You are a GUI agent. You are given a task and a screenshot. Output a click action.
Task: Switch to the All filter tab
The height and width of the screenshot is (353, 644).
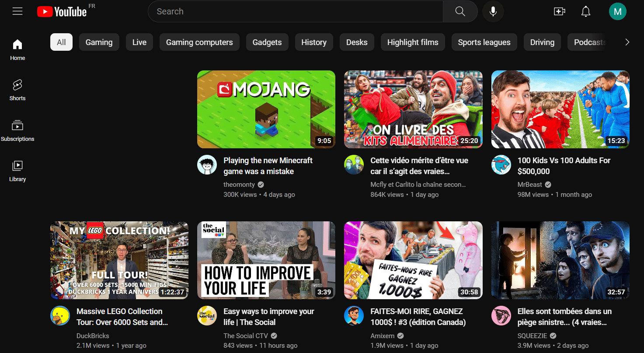(61, 42)
